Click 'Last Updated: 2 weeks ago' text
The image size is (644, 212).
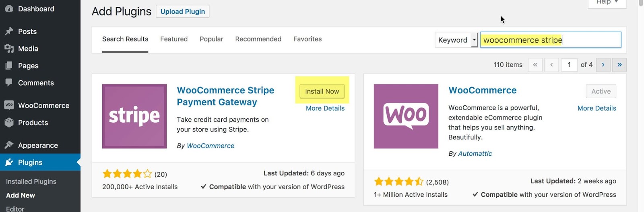point(573,181)
